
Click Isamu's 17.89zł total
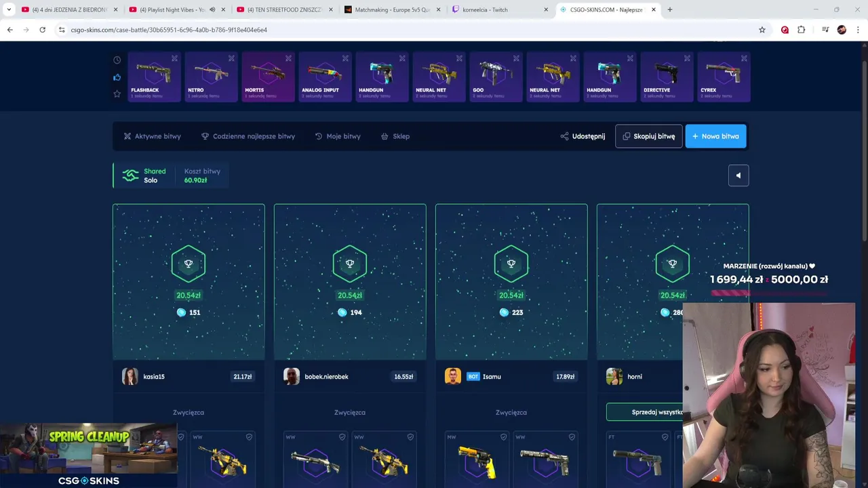[x=566, y=377]
